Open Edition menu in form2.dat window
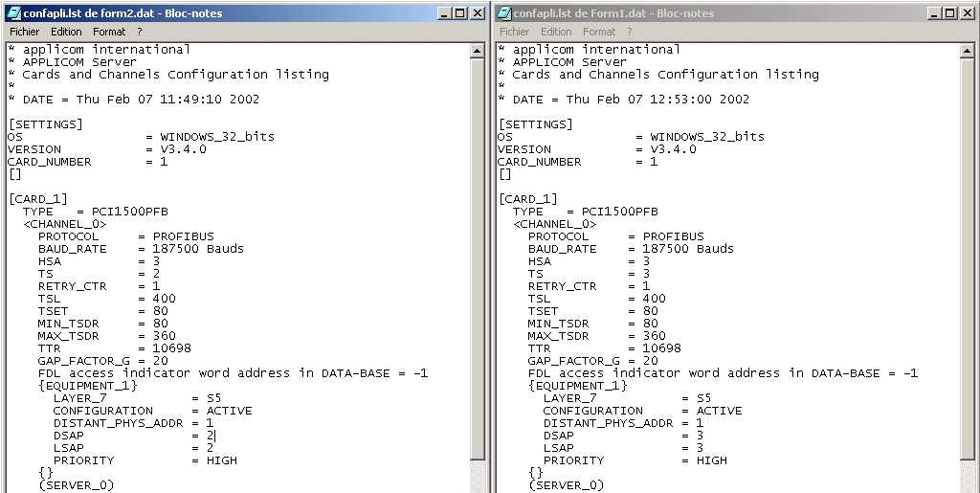This screenshot has height=493, width=980. click(66, 32)
